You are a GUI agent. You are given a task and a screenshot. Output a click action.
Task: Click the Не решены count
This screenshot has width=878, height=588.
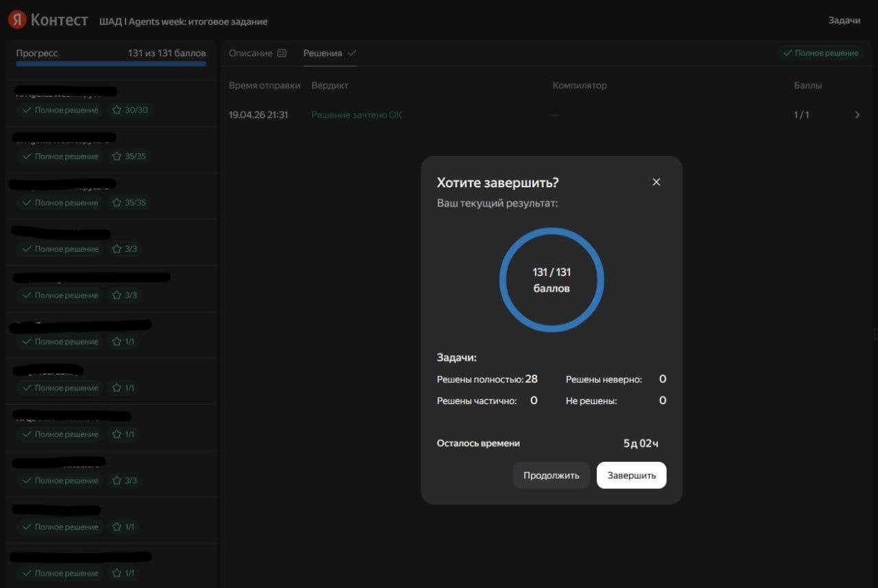click(x=663, y=400)
